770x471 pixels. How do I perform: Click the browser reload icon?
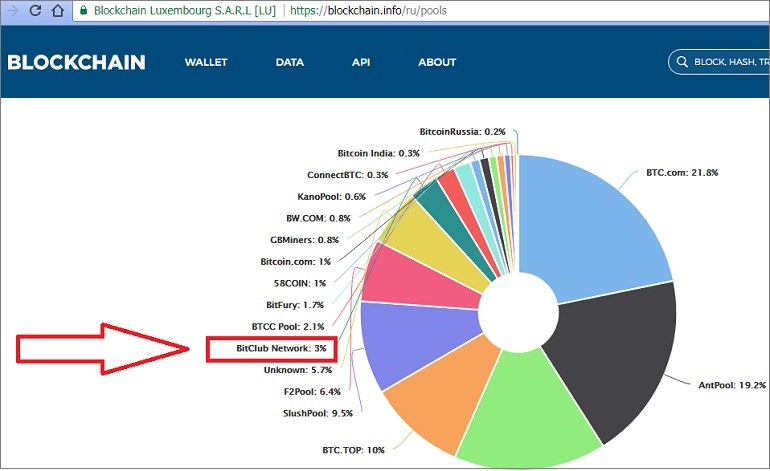pos(35,10)
